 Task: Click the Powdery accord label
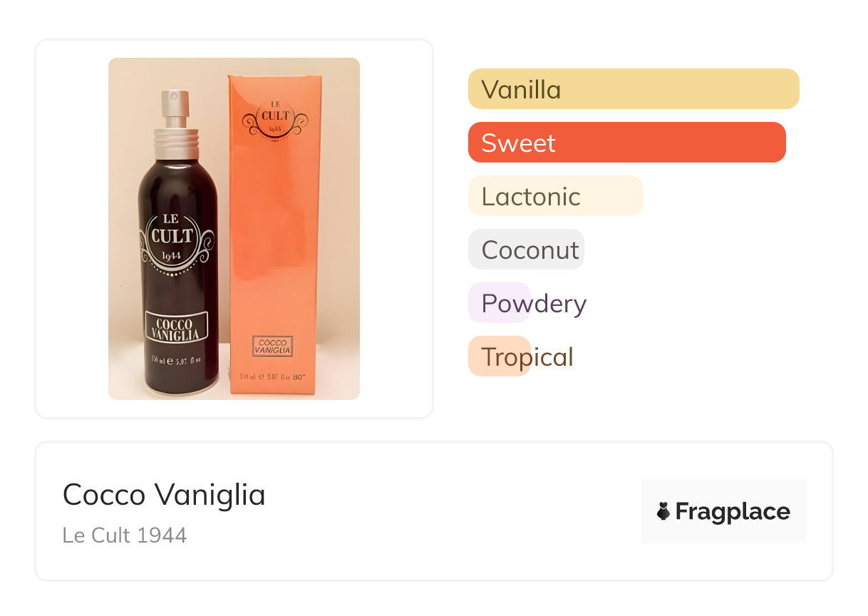pos(534,303)
